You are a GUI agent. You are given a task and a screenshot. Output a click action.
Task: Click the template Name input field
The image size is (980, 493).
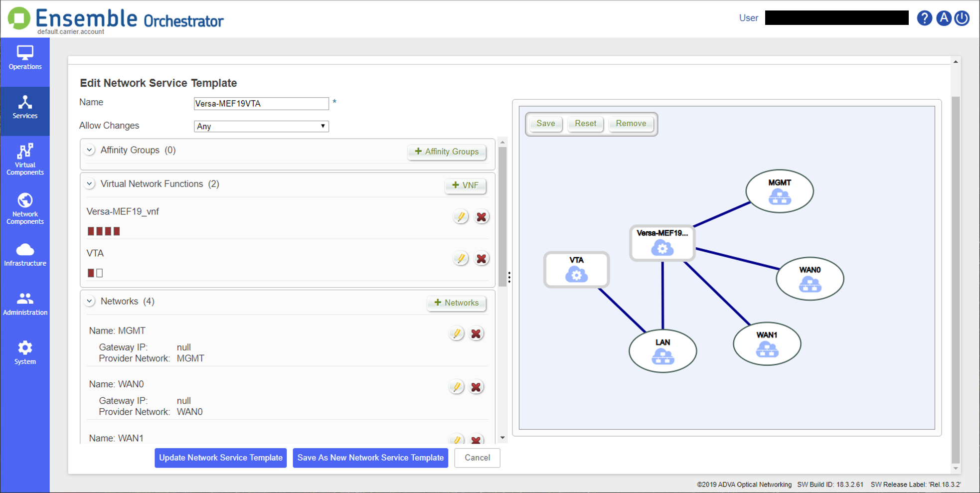tap(261, 104)
